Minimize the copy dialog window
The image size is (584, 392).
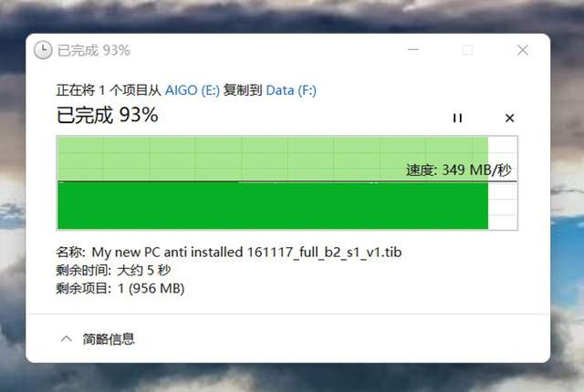coord(413,50)
